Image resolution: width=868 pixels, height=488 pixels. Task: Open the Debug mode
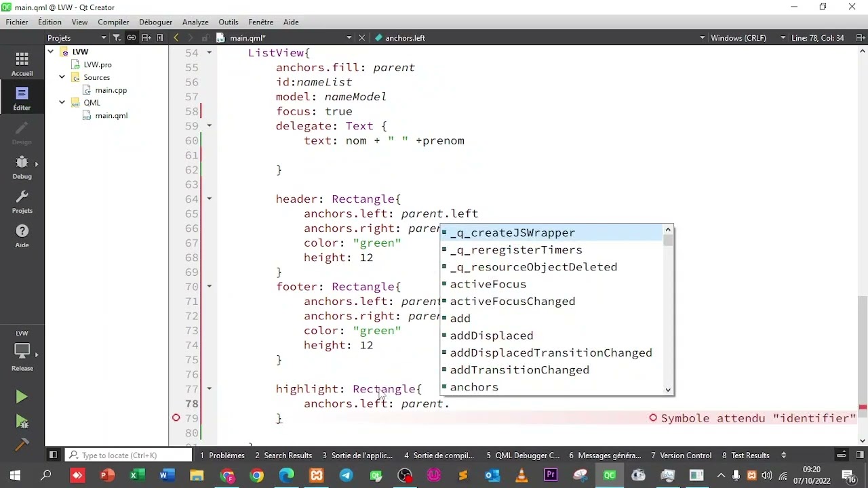[22, 167]
